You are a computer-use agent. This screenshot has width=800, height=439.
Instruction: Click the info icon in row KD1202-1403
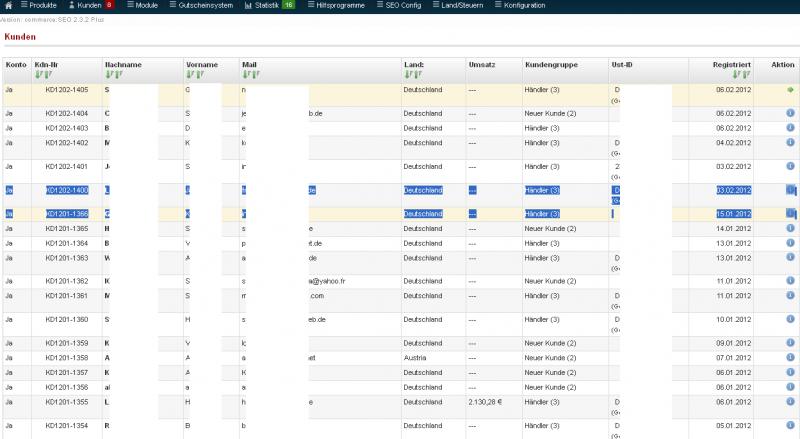(x=789, y=128)
